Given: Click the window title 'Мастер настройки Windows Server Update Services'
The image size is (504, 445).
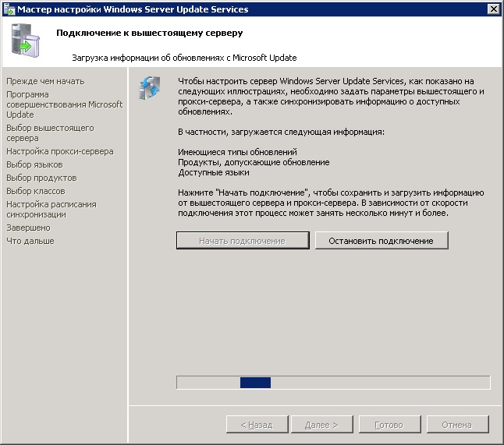Looking at the screenshot, I should point(133,9).
